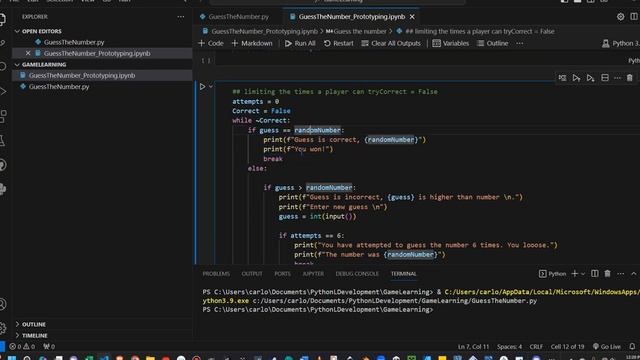Switch to the OUTPUT panel tab
Viewport: 640px width, 360px height.
[252, 274]
